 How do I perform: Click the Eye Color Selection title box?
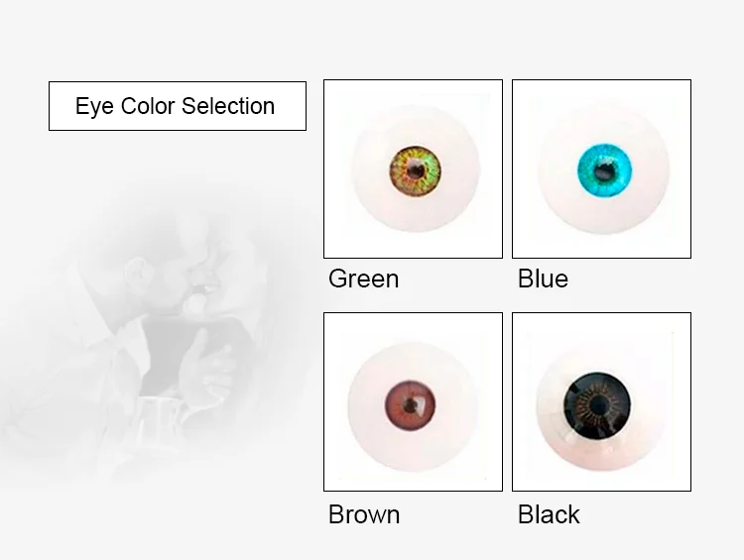(177, 106)
